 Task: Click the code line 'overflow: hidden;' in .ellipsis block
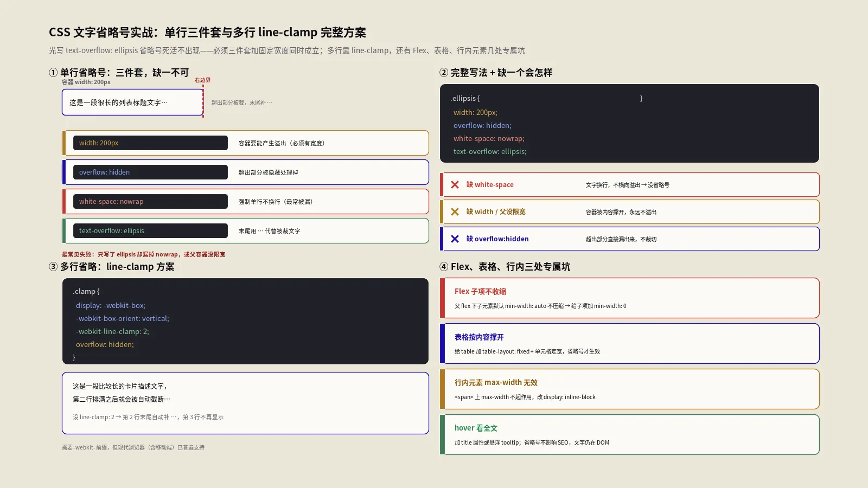482,125
